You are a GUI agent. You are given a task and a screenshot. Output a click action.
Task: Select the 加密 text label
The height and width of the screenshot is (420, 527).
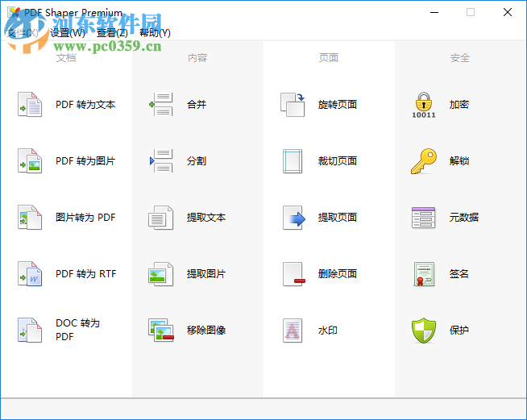[459, 105]
